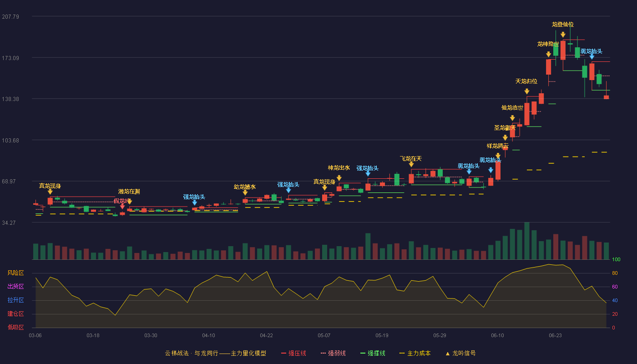Toggle the 强撑线 legend entry
The image size is (637, 364).
pos(373,353)
